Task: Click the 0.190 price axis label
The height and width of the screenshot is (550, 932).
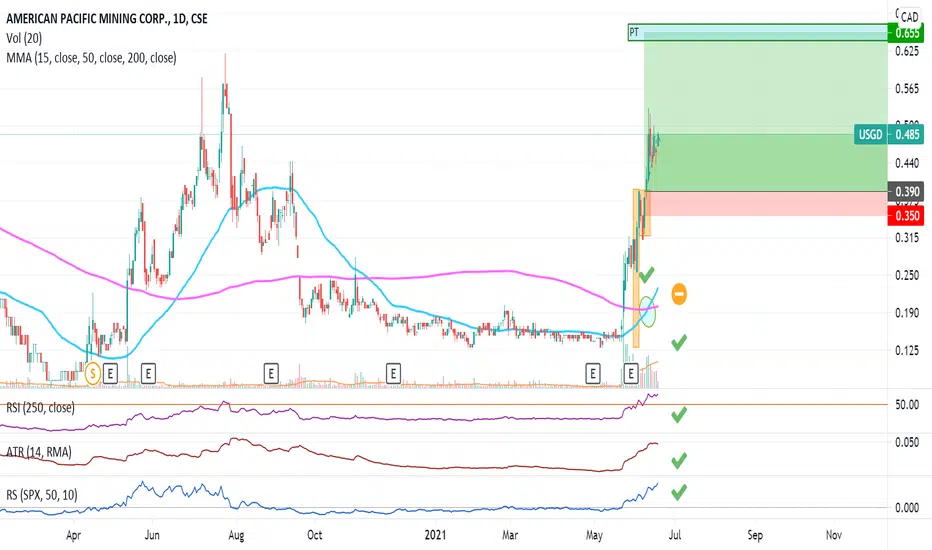Action: [907, 313]
